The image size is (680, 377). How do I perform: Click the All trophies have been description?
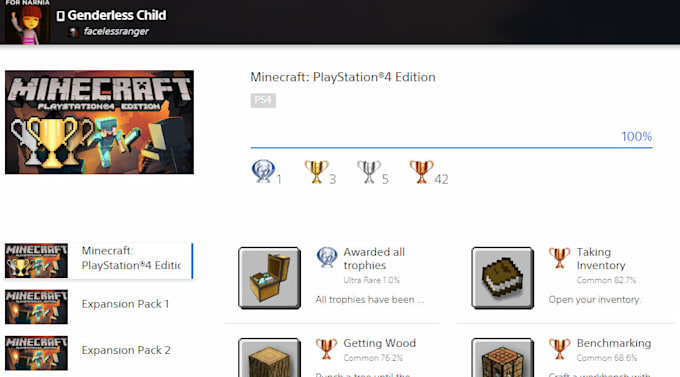tap(369, 299)
